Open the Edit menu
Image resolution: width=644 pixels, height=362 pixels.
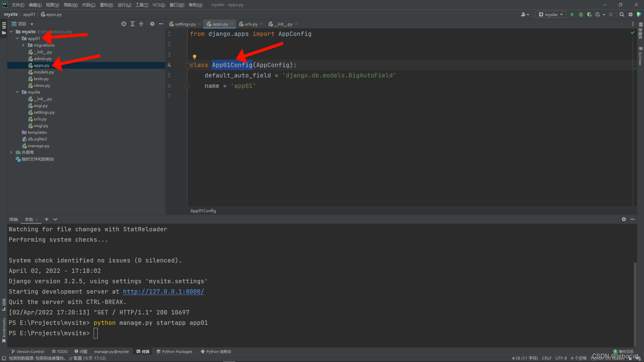click(35, 5)
